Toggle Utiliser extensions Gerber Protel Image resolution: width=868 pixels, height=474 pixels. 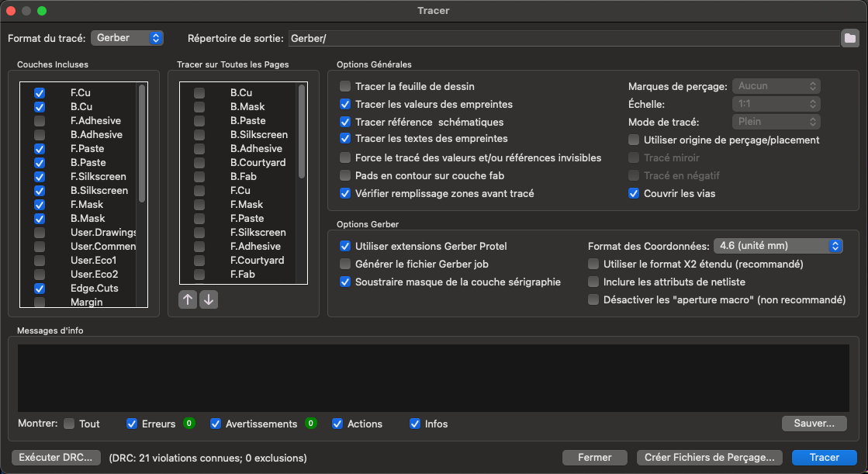[x=345, y=246]
